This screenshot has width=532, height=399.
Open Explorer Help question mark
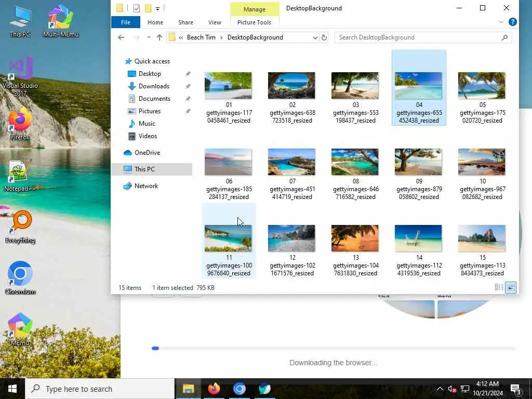(513, 22)
